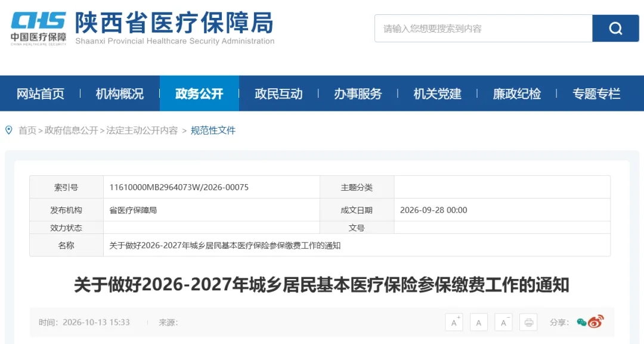Open 法定主动公开内容 breadcrumb link
The image size is (644, 344).
point(142,131)
